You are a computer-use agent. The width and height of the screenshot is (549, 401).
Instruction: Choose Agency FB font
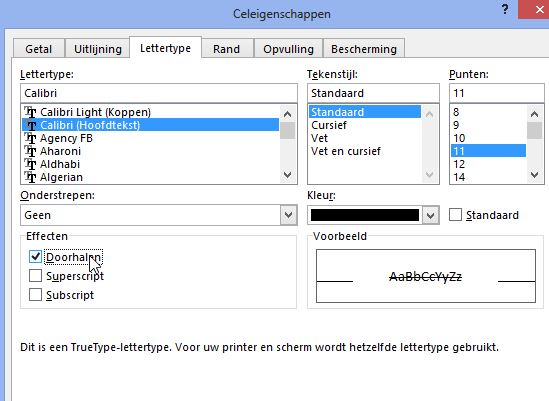151,138
